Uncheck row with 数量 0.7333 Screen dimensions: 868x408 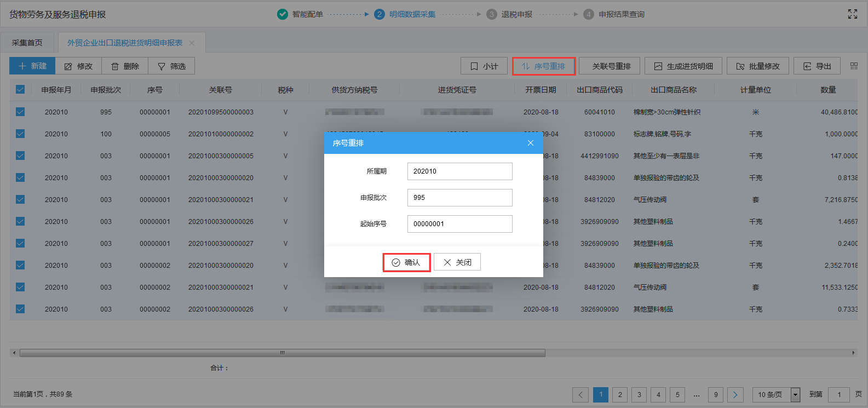pos(20,309)
